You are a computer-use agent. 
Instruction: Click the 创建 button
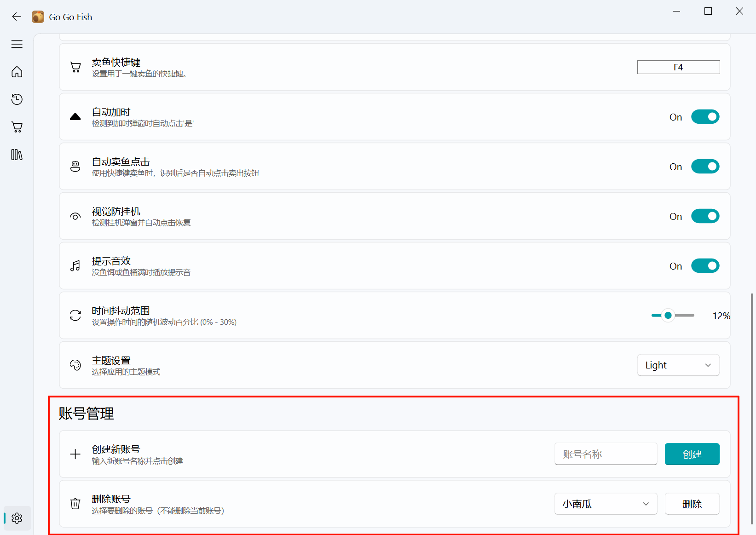pos(692,454)
